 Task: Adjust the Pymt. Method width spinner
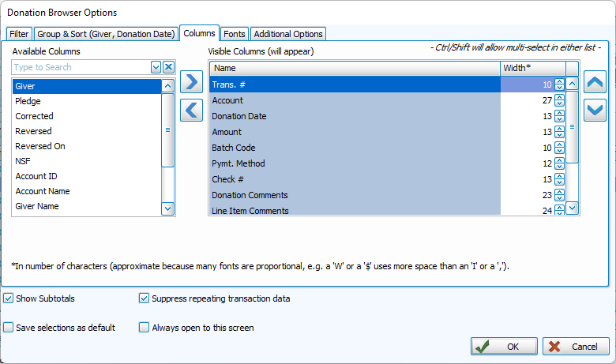(559, 163)
